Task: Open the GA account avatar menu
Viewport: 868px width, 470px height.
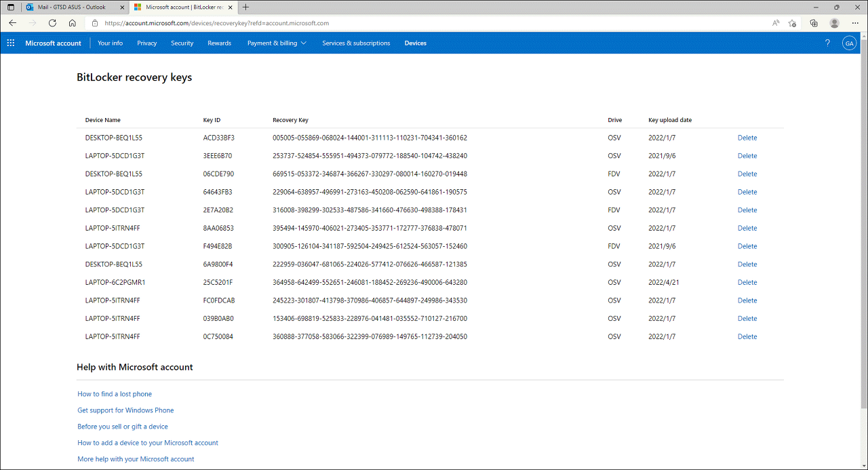Action: pos(849,43)
